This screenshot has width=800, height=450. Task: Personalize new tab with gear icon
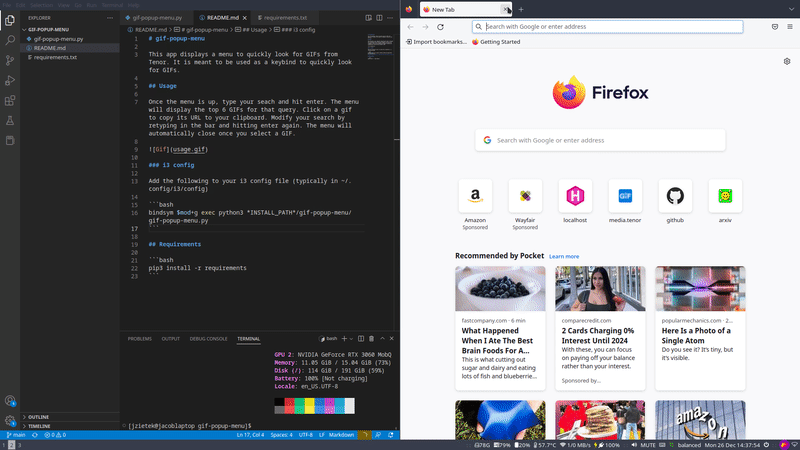coord(787,61)
